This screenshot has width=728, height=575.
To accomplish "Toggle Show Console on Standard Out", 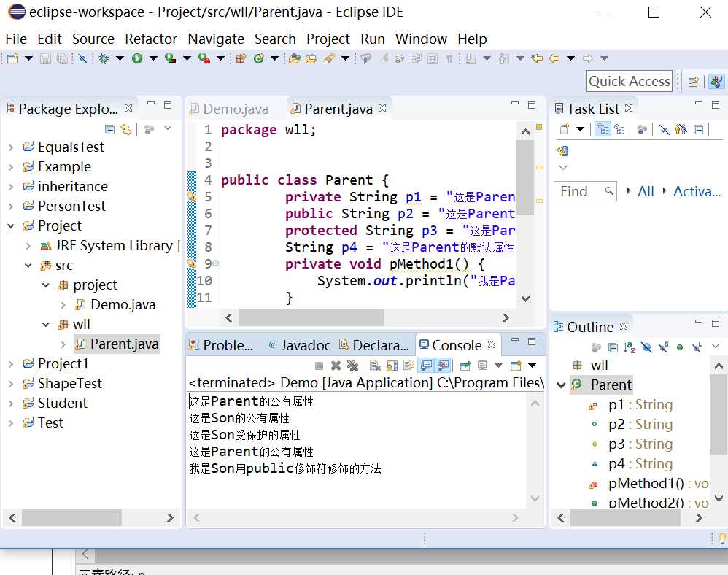I will pos(426,366).
